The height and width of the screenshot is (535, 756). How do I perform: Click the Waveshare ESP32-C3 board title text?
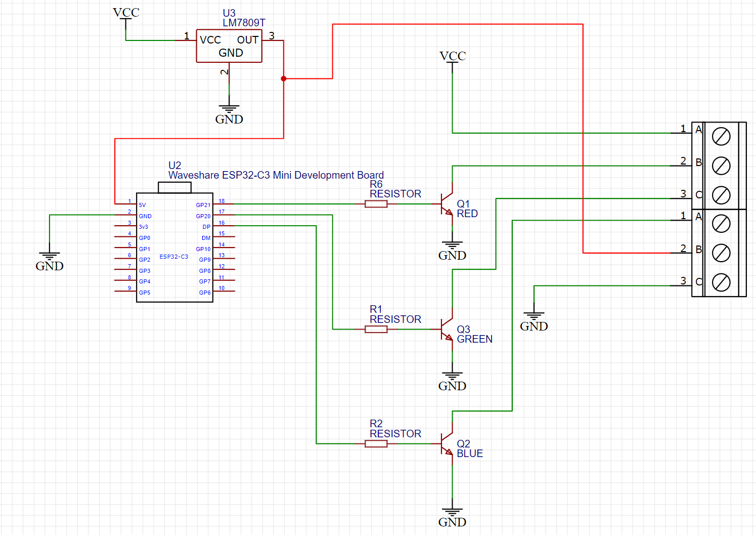(x=276, y=175)
